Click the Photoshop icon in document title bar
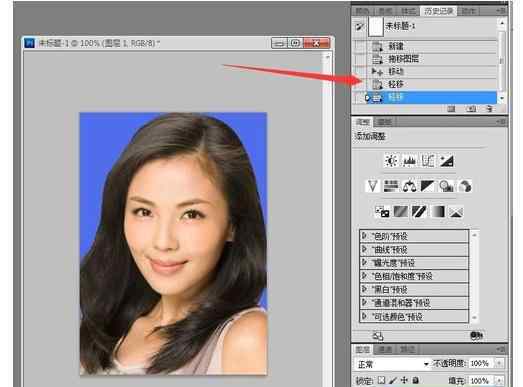The image size is (523, 387). [29, 43]
